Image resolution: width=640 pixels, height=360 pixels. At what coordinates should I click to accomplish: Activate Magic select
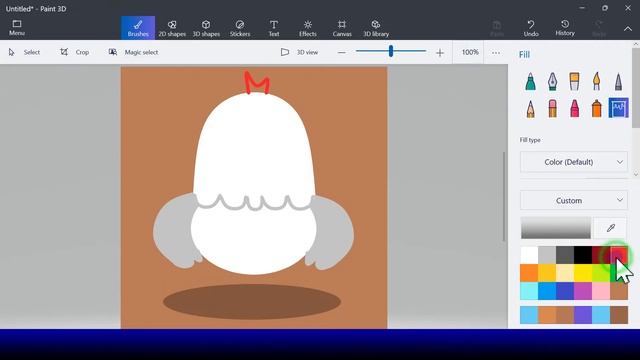(133, 52)
